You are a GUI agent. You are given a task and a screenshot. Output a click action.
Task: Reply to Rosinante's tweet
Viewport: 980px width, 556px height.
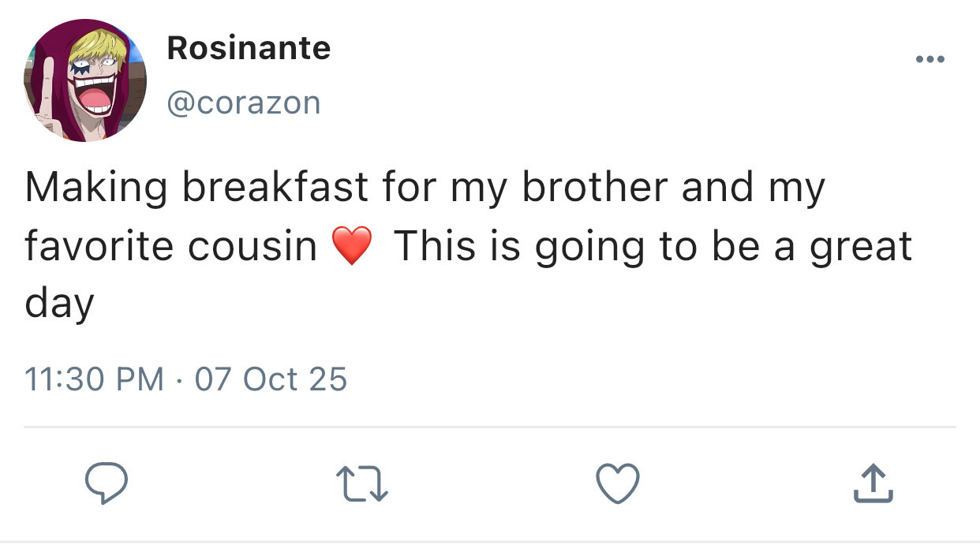tap(106, 483)
